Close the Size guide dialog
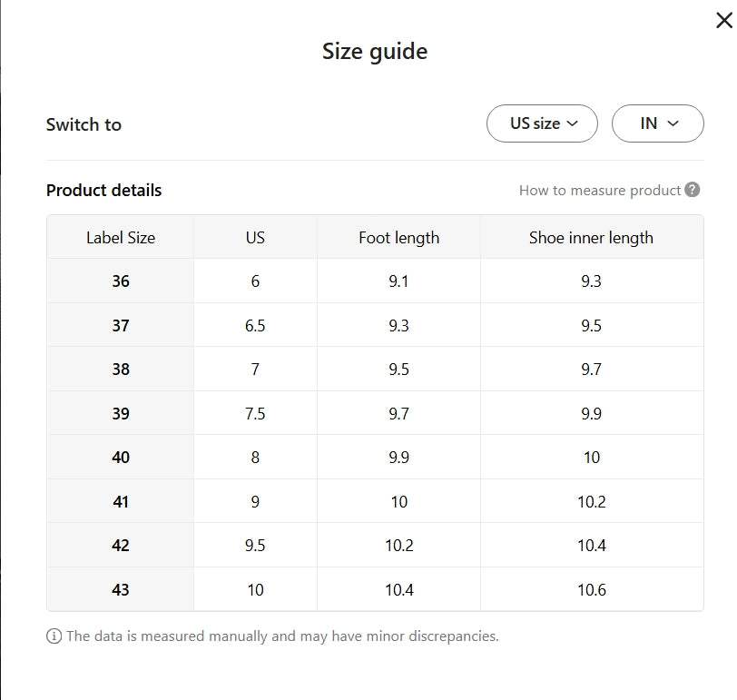Image resolution: width=737 pixels, height=700 pixels. pos(723,21)
